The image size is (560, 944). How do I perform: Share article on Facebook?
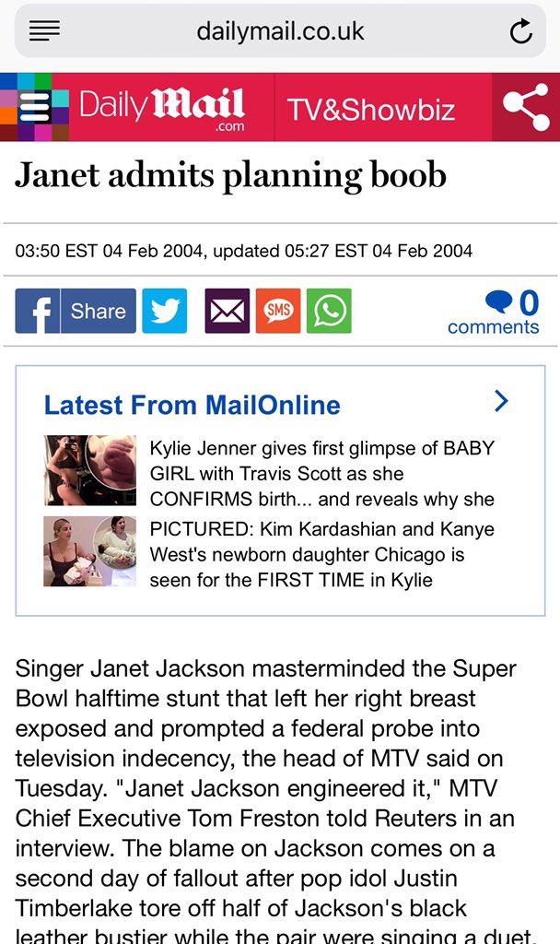tap(76, 311)
